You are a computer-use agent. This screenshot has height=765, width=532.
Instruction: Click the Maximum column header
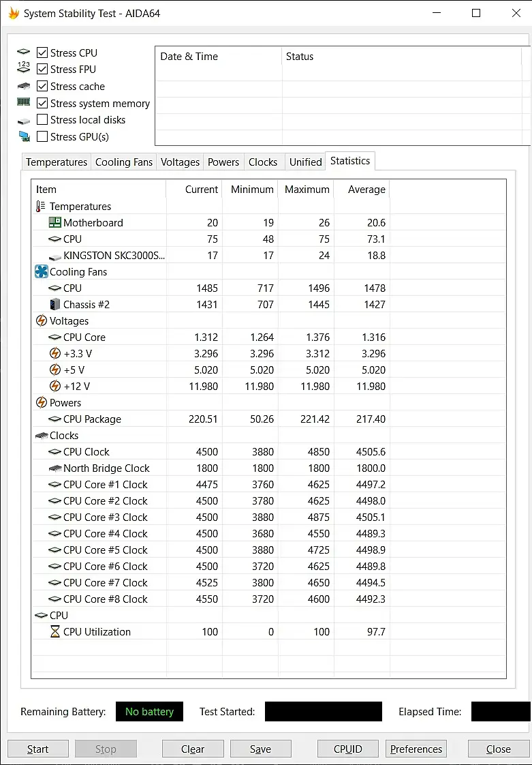(x=306, y=190)
